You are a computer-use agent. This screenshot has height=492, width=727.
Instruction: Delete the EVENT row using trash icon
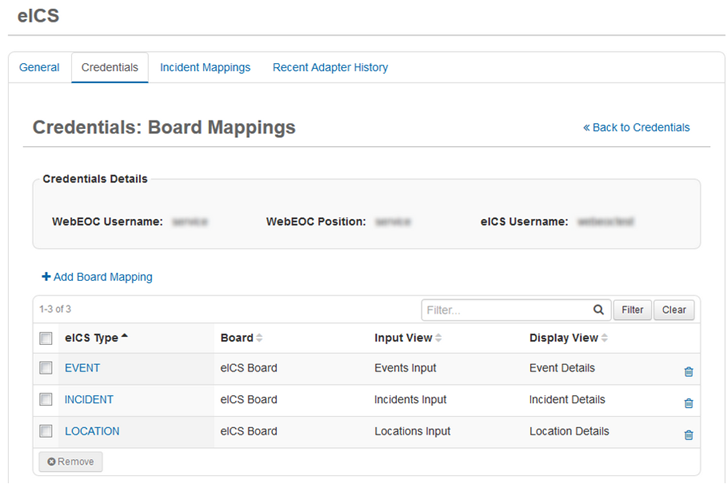click(x=688, y=372)
